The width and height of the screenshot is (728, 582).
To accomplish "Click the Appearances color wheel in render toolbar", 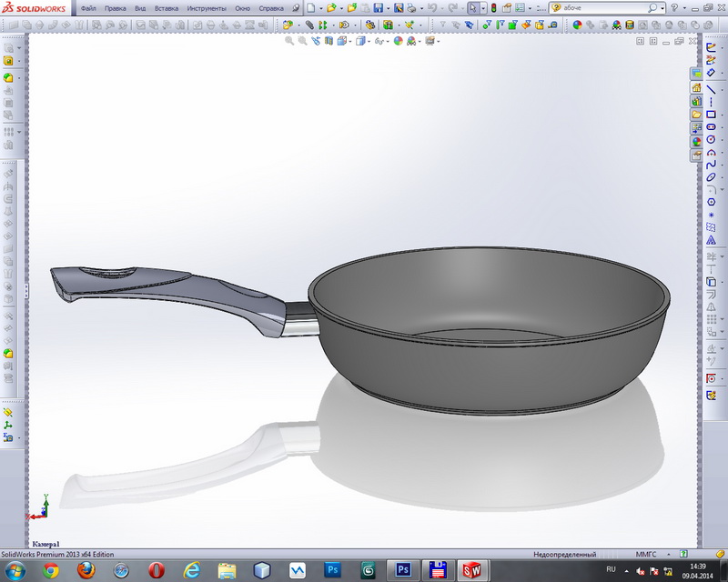I will (577, 25).
